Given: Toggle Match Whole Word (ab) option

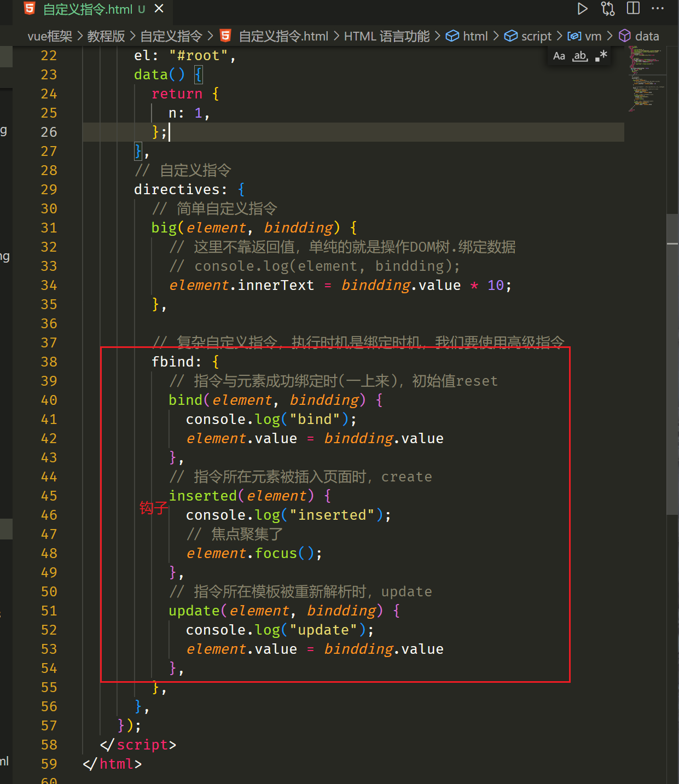Looking at the screenshot, I should pyautogui.click(x=580, y=56).
